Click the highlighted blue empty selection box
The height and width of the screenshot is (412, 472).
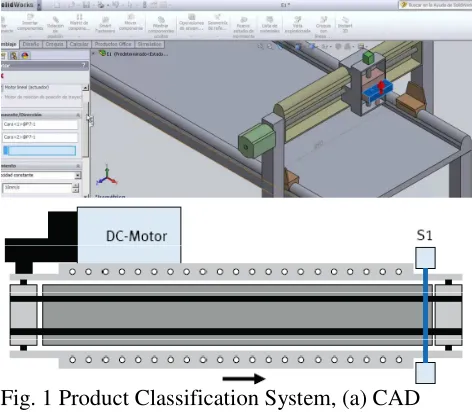tap(39, 151)
